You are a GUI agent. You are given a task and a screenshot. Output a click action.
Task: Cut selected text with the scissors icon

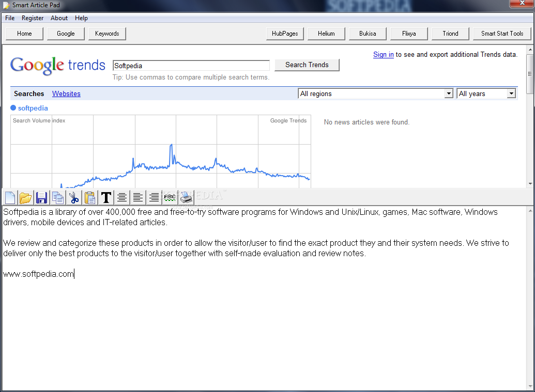pyautogui.click(x=74, y=197)
